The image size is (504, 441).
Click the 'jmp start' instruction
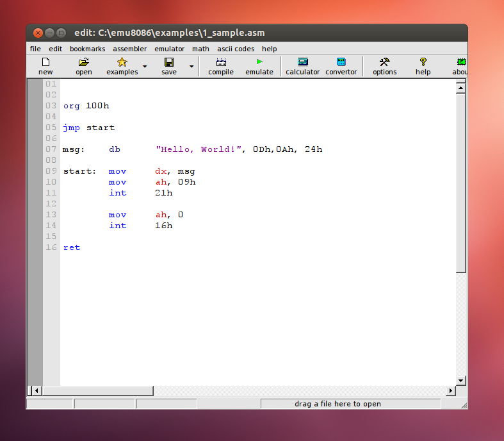(89, 128)
